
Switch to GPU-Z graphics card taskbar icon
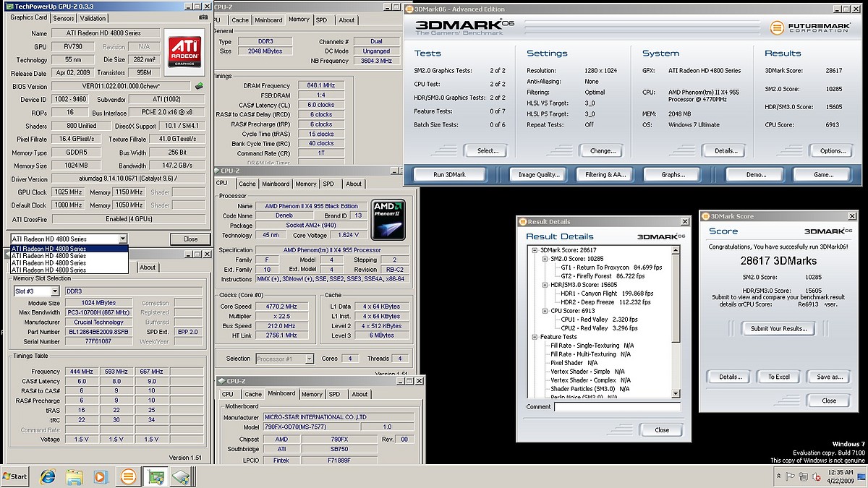[x=155, y=476]
